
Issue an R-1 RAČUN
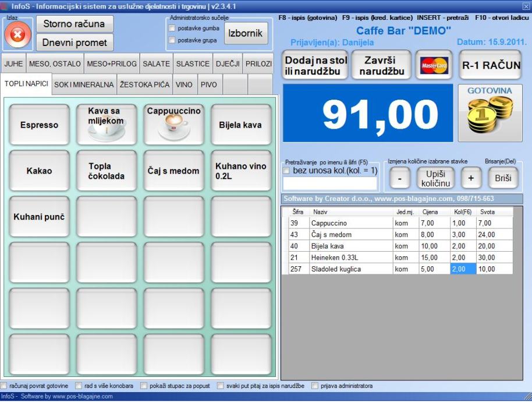coord(490,65)
